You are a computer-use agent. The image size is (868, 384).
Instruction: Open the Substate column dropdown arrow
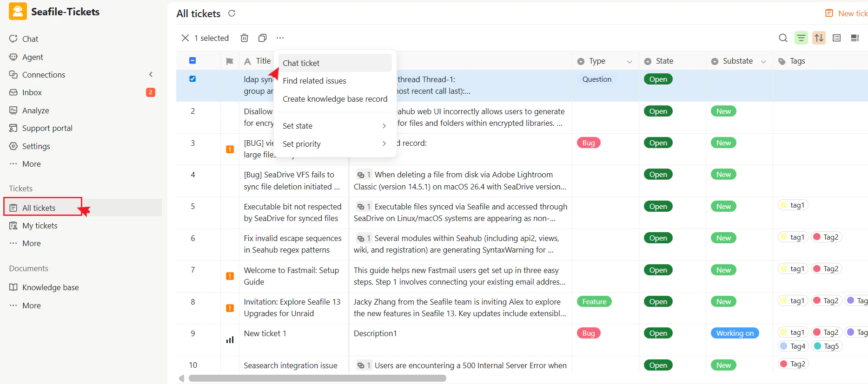click(x=763, y=62)
